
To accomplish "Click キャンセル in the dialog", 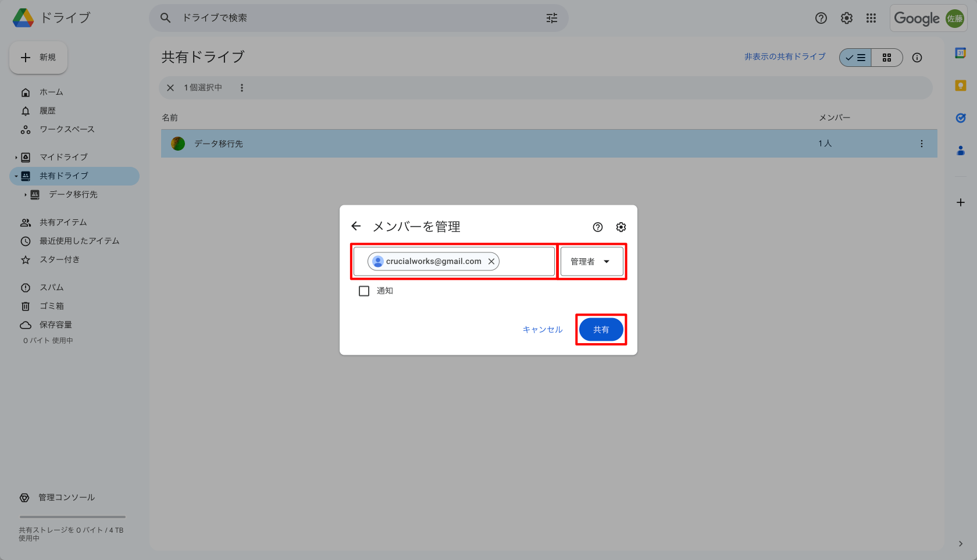I will point(543,330).
